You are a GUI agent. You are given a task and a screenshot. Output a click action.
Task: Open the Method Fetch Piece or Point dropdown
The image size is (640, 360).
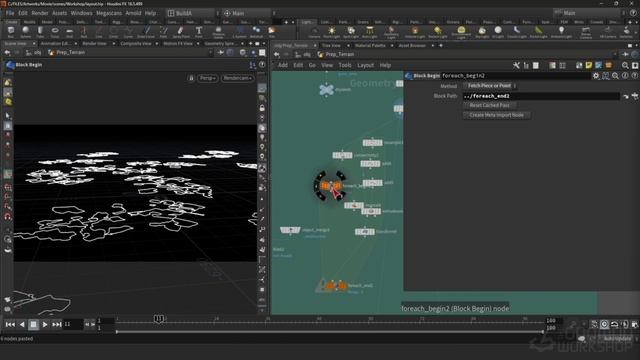click(490, 86)
